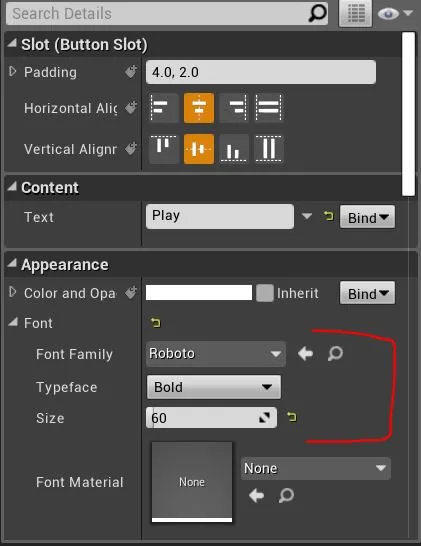The height and width of the screenshot is (546, 421).
Task: Open the property matrix grid icon
Action: point(356,13)
